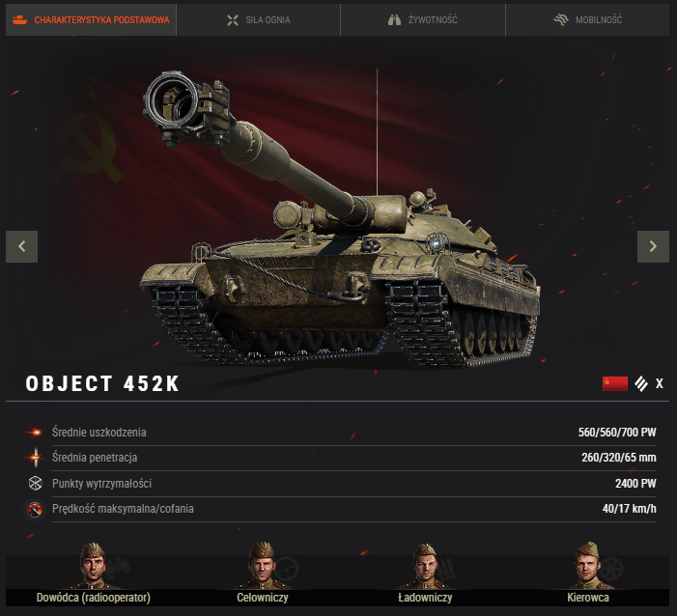Click the Object 452K tank name
This screenshot has height=616, width=677.
point(102,383)
